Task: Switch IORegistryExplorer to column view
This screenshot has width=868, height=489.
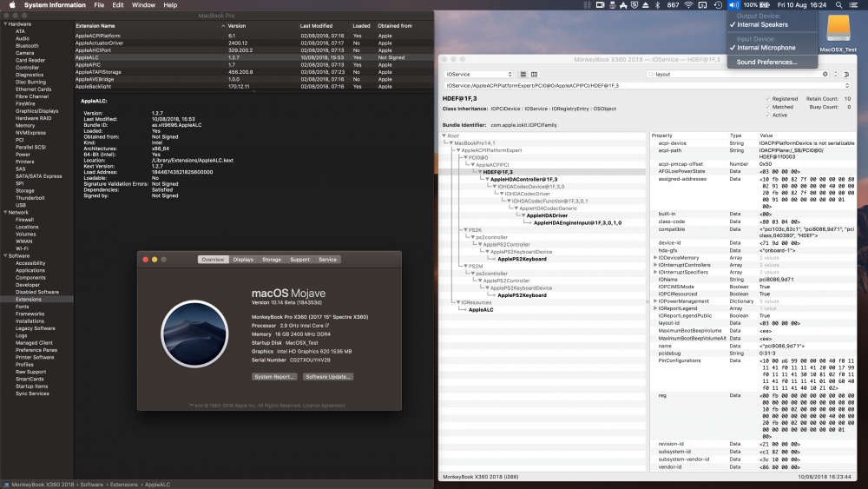Action: pos(534,74)
